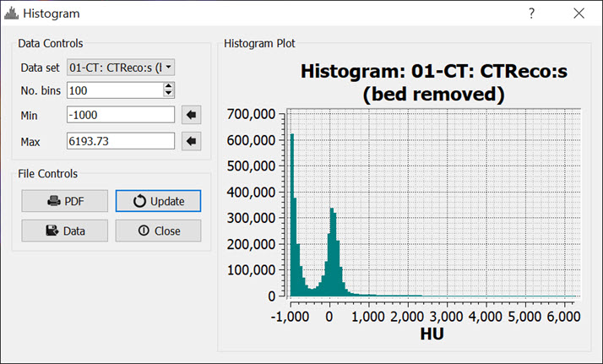Reset the Max value with its arrow button
Viewport: 603px width, 364px height.
coord(191,141)
